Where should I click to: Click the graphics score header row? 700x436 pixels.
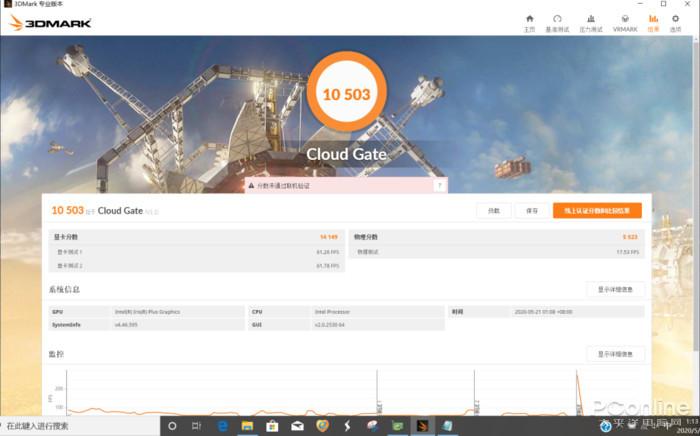coord(196,237)
